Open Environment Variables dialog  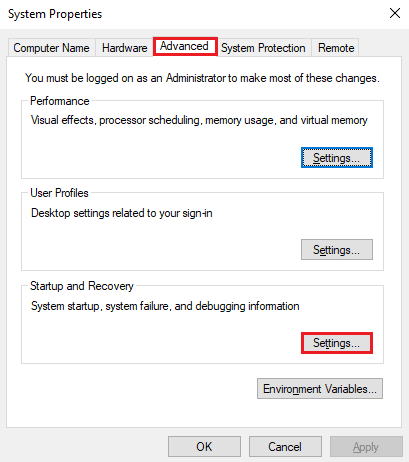click(x=320, y=388)
